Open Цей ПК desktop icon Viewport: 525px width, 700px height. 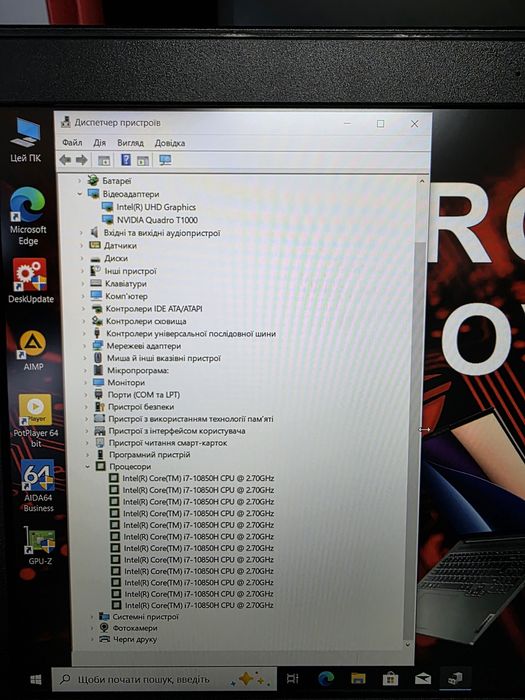pyautogui.click(x=25, y=141)
